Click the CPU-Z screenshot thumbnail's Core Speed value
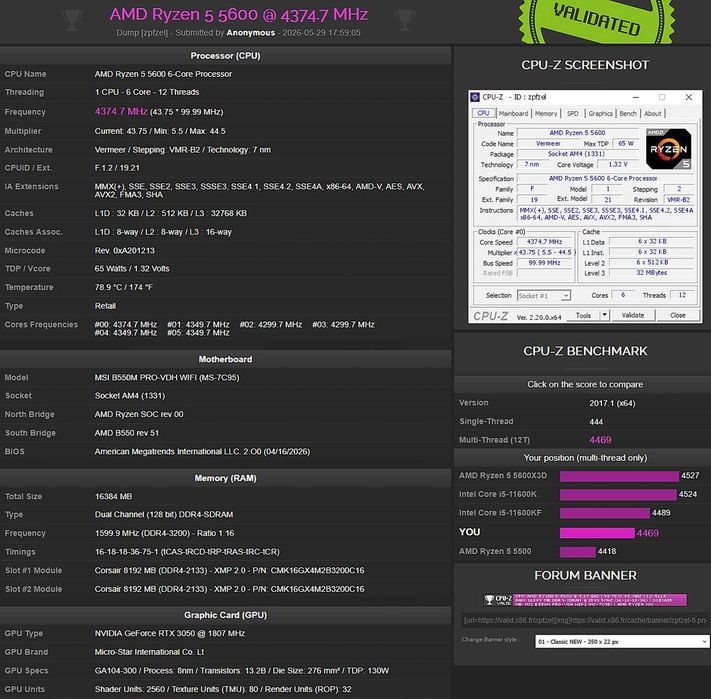This screenshot has height=699, width=711. [544, 242]
